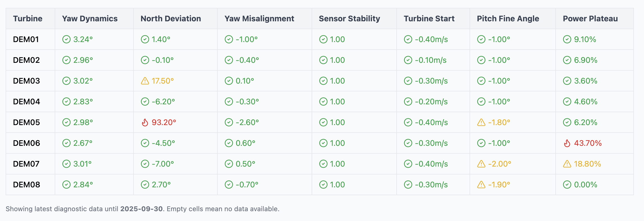Click the red flame icon in DEM05 North Deviation

tap(145, 123)
